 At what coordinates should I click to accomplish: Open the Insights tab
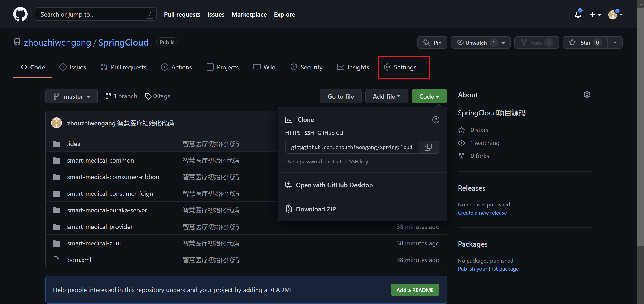coord(353,67)
